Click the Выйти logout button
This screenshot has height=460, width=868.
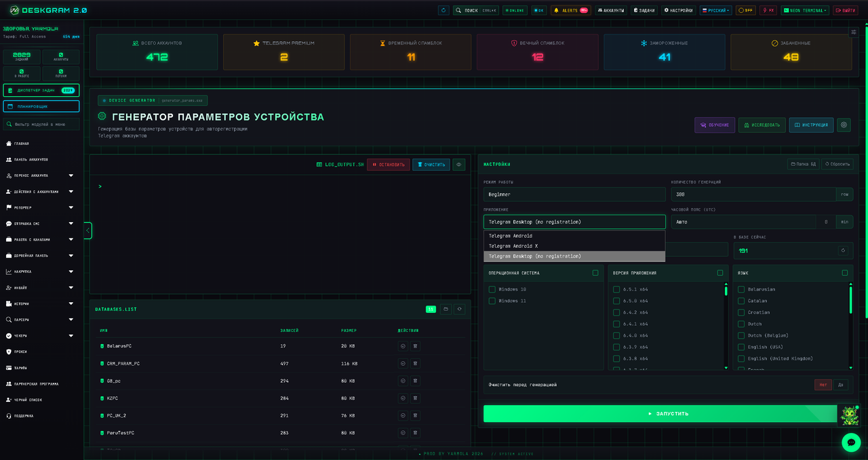point(845,10)
